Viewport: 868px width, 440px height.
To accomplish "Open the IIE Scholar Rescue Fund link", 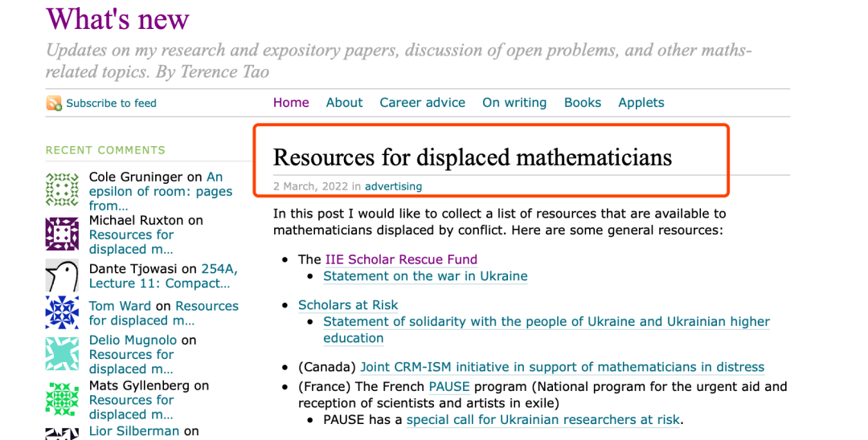I will pyautogui.click(x=401, y=259).
